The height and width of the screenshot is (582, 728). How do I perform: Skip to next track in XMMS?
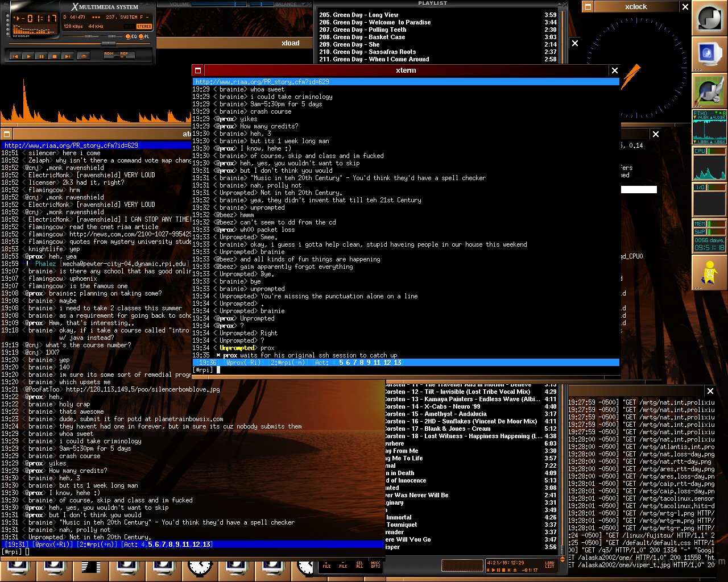point(67,56)
